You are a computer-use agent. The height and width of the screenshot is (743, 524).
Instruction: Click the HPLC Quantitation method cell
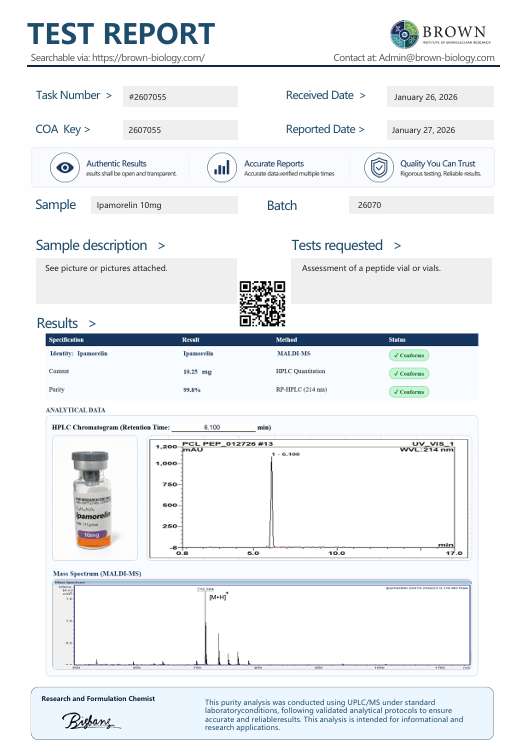point(300,371)
